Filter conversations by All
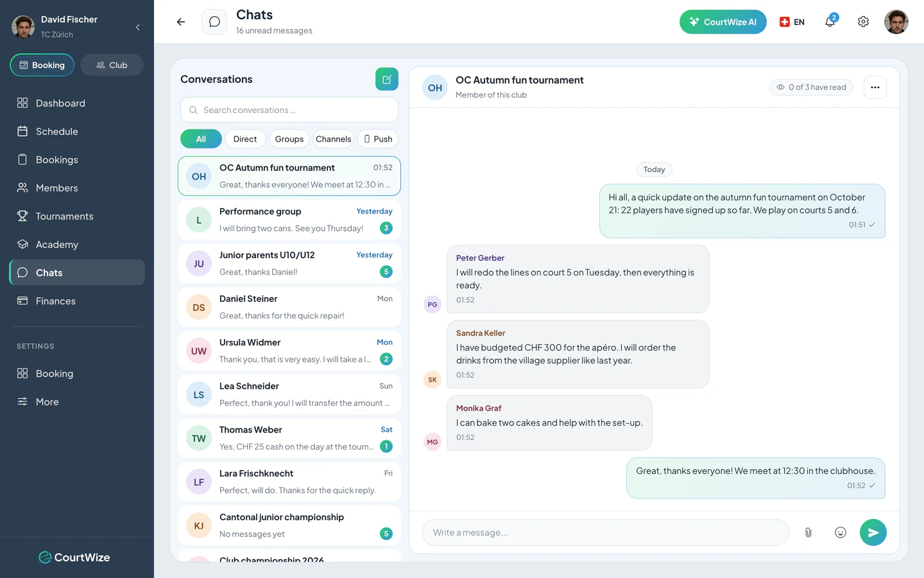Viewport: 924px width, 578px height. pos(201,139)
